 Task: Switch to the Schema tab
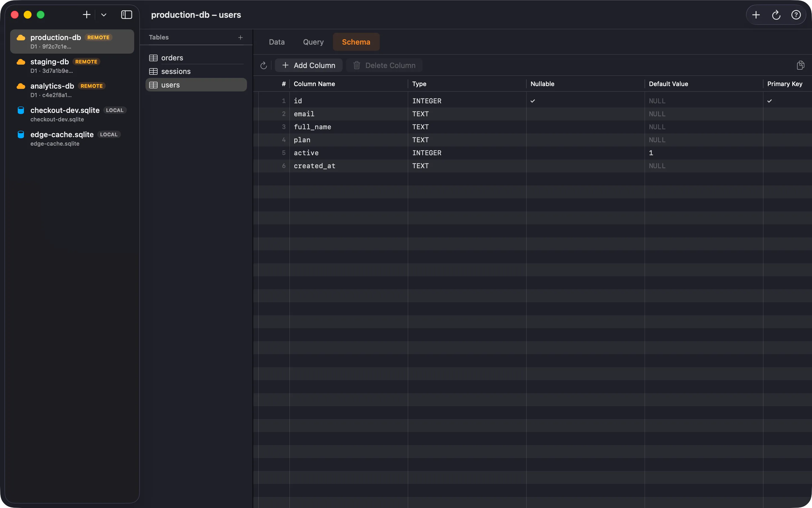click(356, 42)
